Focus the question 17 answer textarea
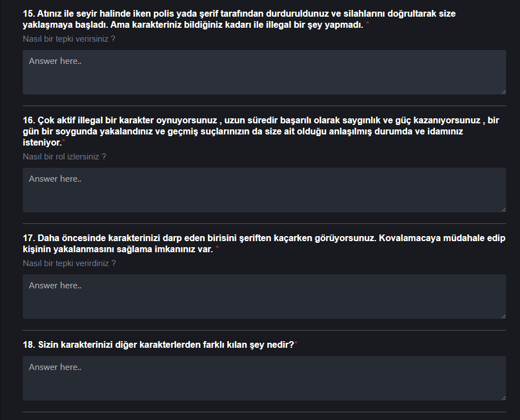520x420 pixels. 264,297
